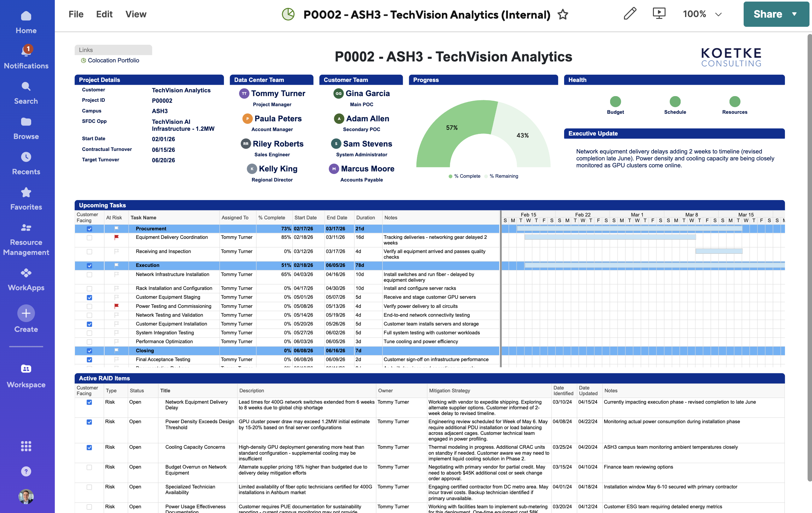This screenshot has width=812, height=513.
Task: Open the Colocation Portfolio link
Action: click(x=113, y=61)
